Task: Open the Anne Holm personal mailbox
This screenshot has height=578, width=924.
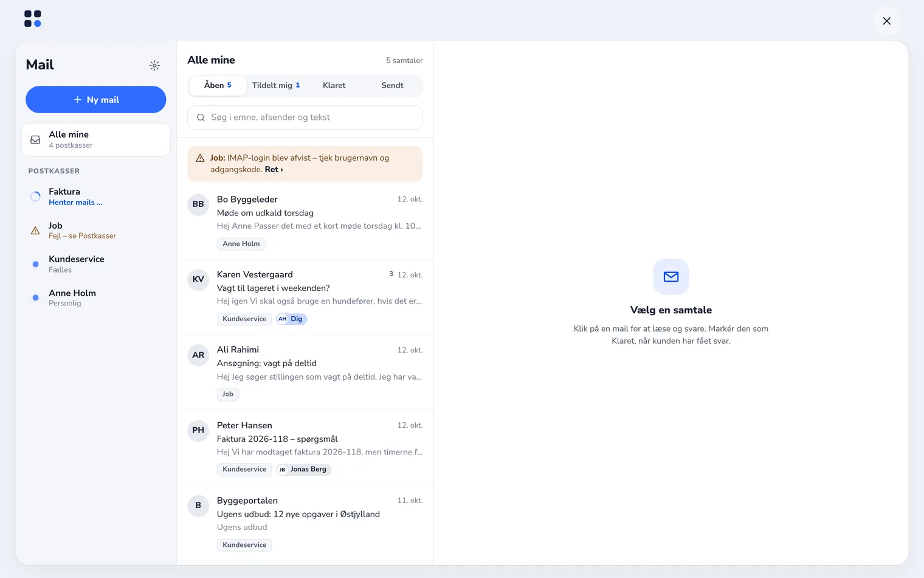Action: click(x=96, y=298)
